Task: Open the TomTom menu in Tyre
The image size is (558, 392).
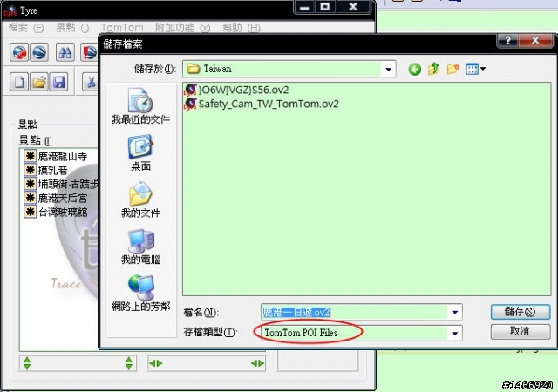Action: [x=122, y=28]
